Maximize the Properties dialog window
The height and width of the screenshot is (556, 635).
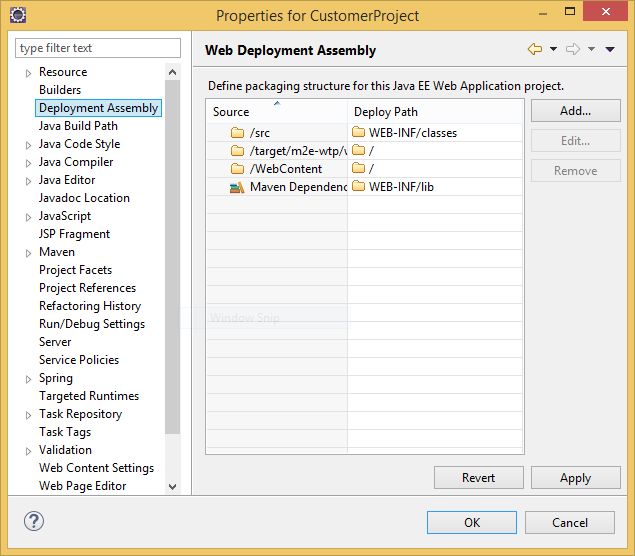tap(570, 11)
